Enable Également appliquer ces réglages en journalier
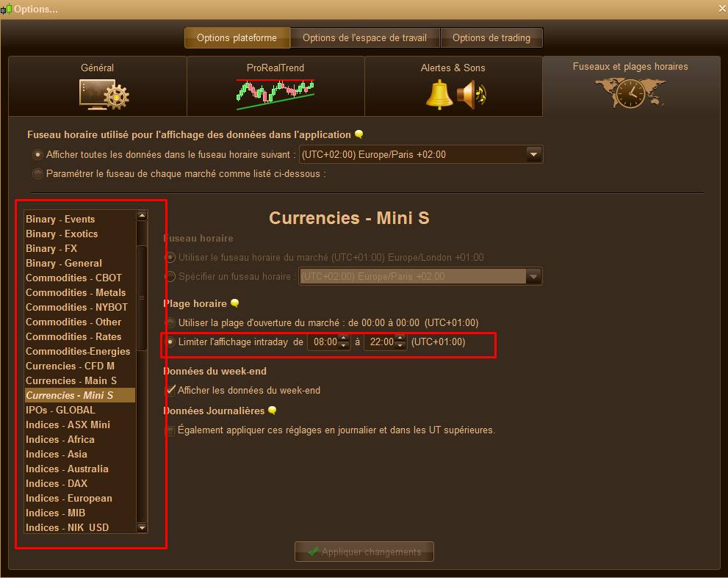The width and height of the screenshot is (728, 578). pyautogui.click(x=170, y=430)
